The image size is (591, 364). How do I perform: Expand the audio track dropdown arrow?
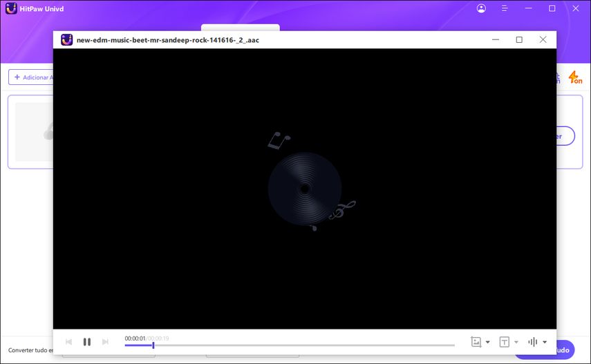point(545,342)
